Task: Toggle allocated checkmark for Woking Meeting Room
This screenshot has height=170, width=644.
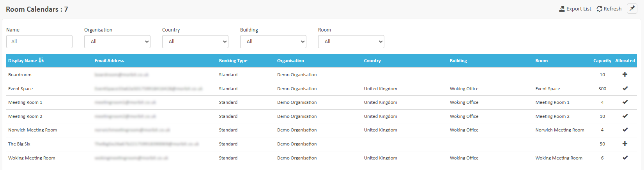Action: pos(625,158)
